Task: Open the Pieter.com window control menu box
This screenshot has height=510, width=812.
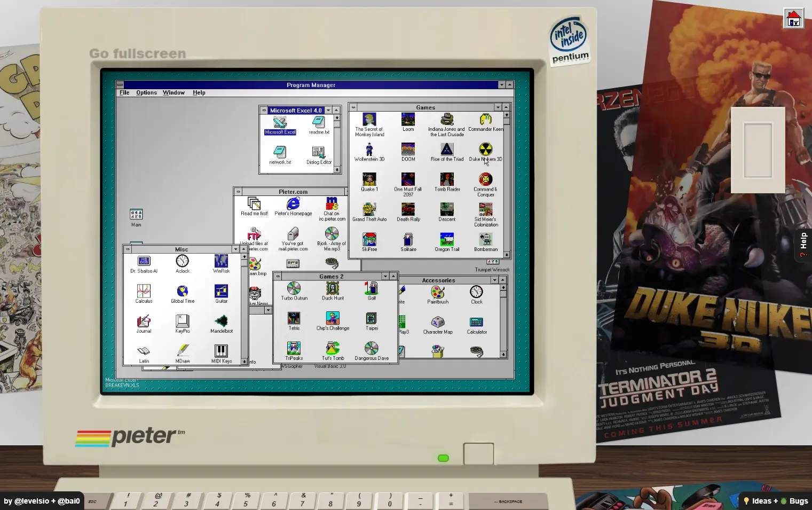Action: click(x=238, y=192)
